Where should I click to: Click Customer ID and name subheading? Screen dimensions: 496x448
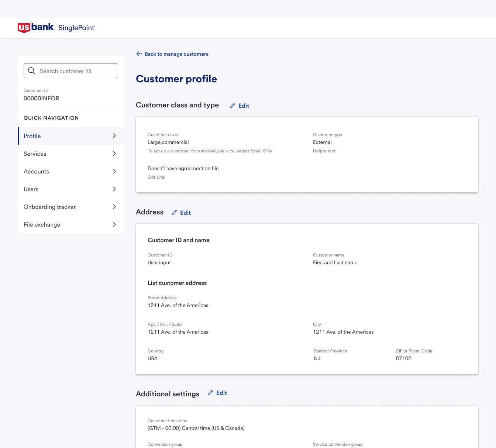click(x=179, y=240)
